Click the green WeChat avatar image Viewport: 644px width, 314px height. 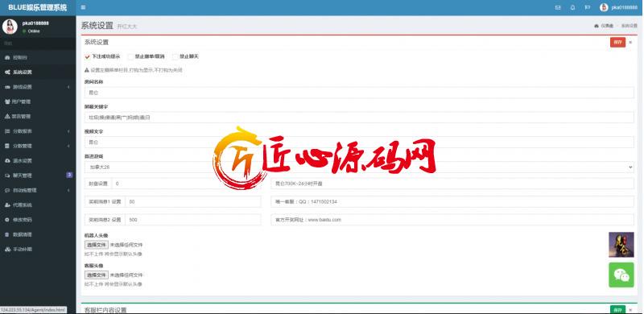pyautogui.click(x=621, y=275)
